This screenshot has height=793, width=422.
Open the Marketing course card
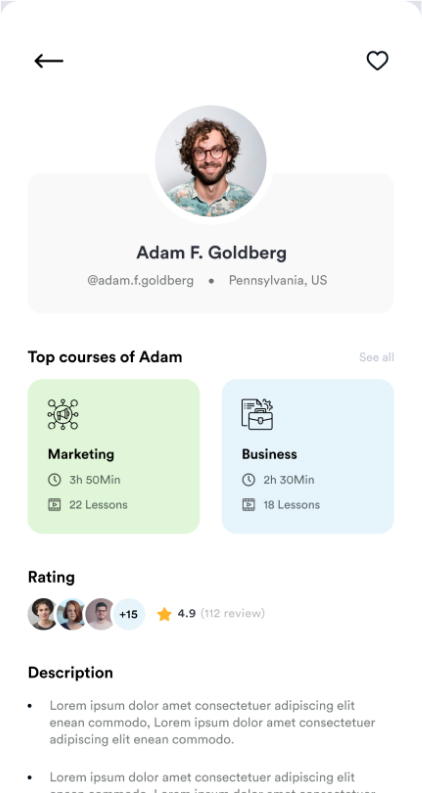tap(113, 456)
